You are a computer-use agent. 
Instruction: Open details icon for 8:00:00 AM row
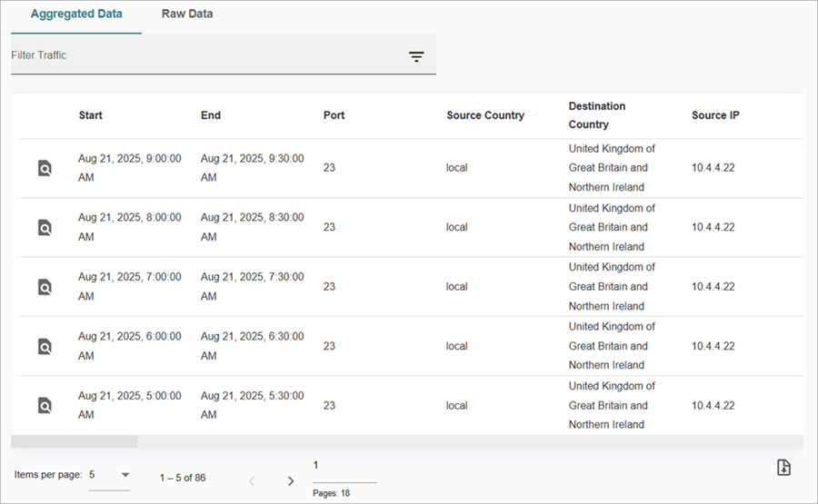click(45, 227)
